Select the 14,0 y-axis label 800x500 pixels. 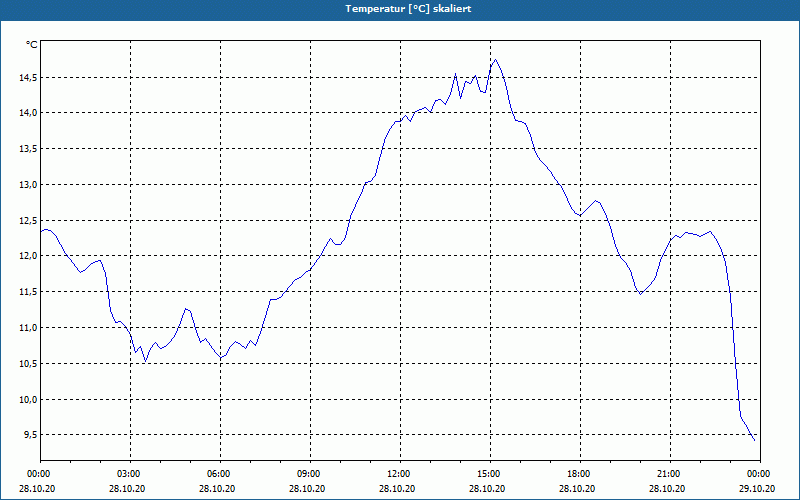(28, 113)
